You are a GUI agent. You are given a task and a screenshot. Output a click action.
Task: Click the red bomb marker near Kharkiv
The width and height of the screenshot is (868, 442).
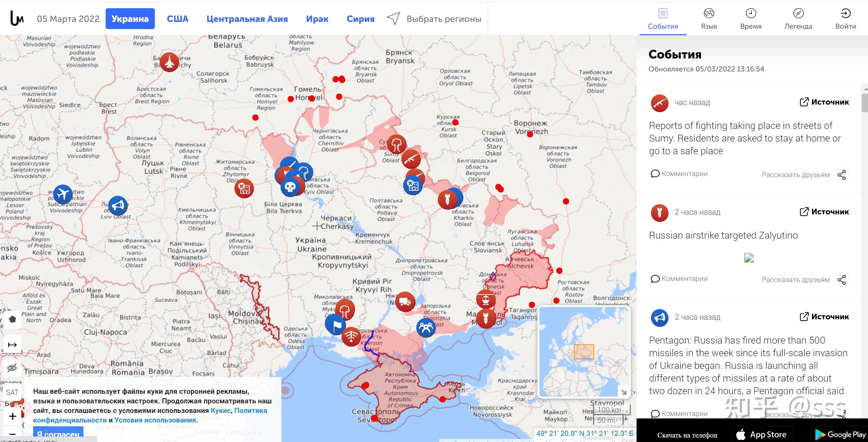click(448, 199)
